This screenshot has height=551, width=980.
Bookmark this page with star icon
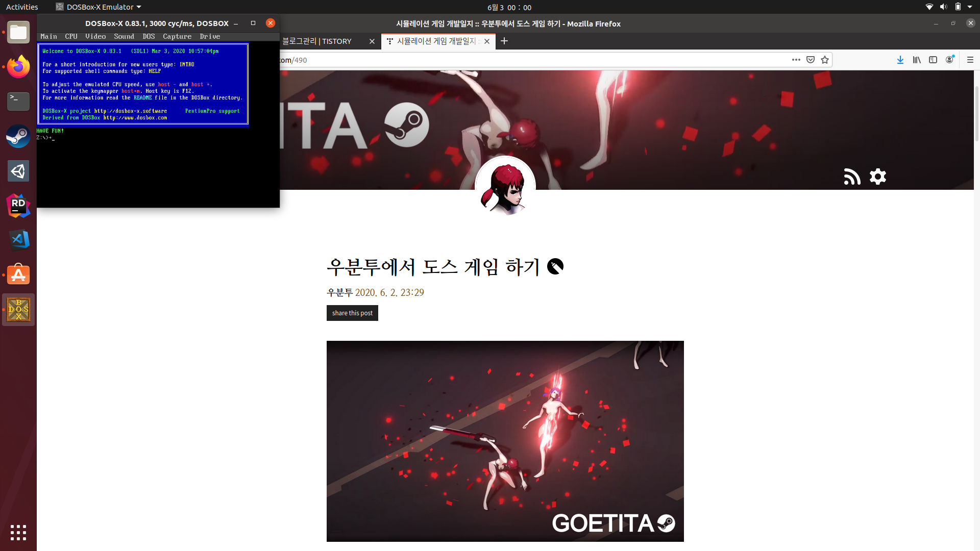click(825, 60)
